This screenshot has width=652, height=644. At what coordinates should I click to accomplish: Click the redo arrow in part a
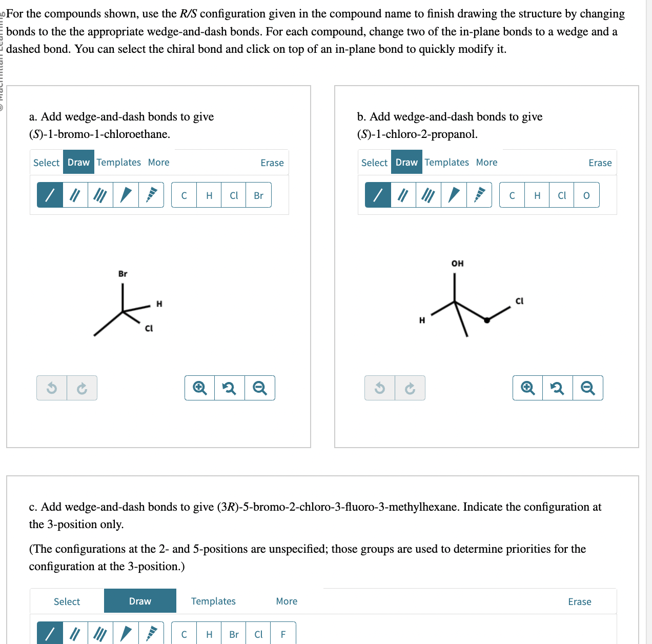coord(82,388)
